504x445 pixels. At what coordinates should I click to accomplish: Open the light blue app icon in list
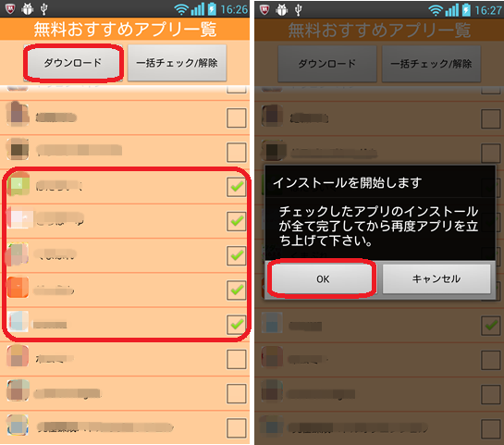(18, 321)
